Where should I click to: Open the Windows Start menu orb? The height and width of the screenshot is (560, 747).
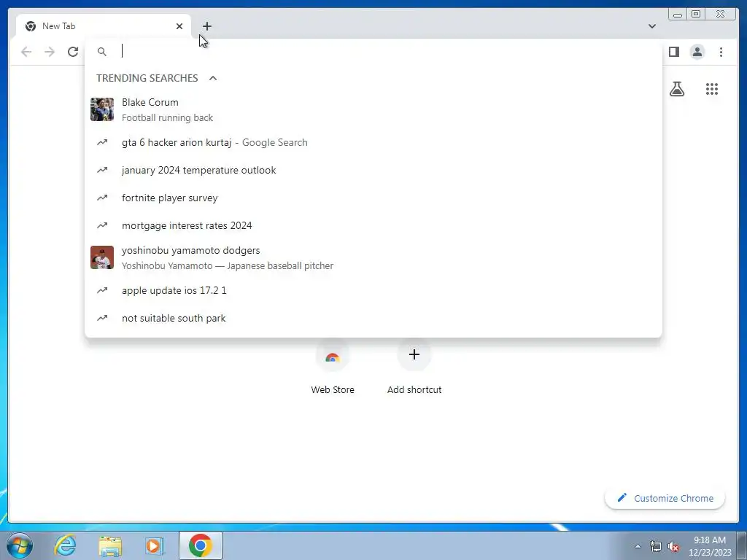[20, 545]
